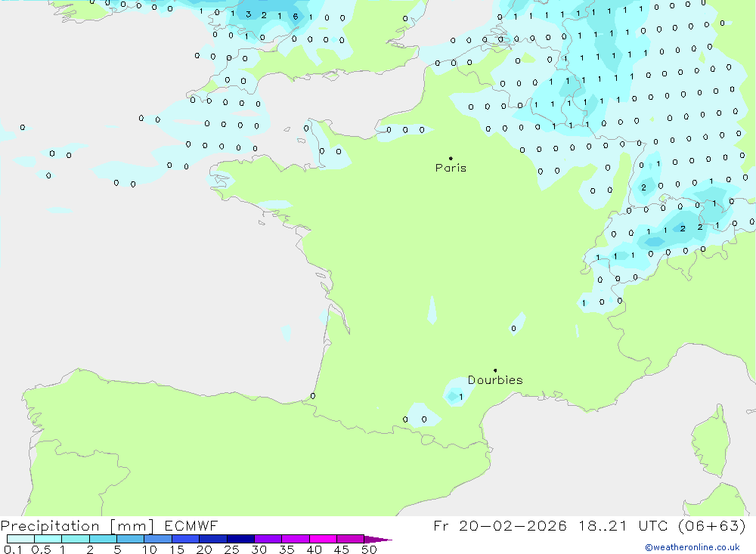Select the Paris location dot marker
Image resolution: width=756 pixels, height=554 pixels.
451,158
